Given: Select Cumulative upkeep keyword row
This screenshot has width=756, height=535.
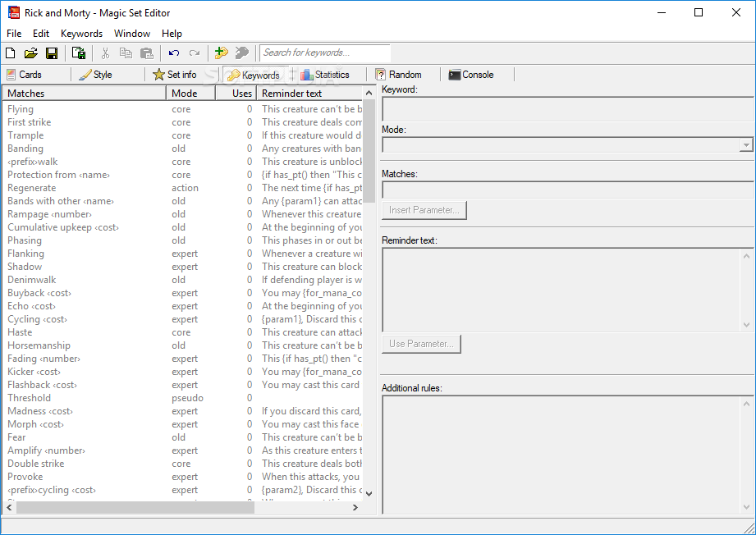Looking at the screenshot, I should tap(182, 227).
